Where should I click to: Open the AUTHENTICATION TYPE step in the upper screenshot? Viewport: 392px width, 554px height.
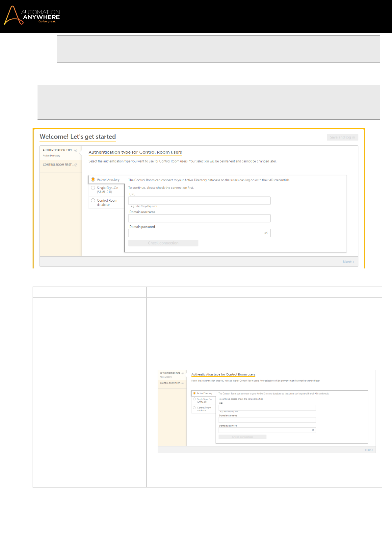pyautogui.click(x=61, y=153)
